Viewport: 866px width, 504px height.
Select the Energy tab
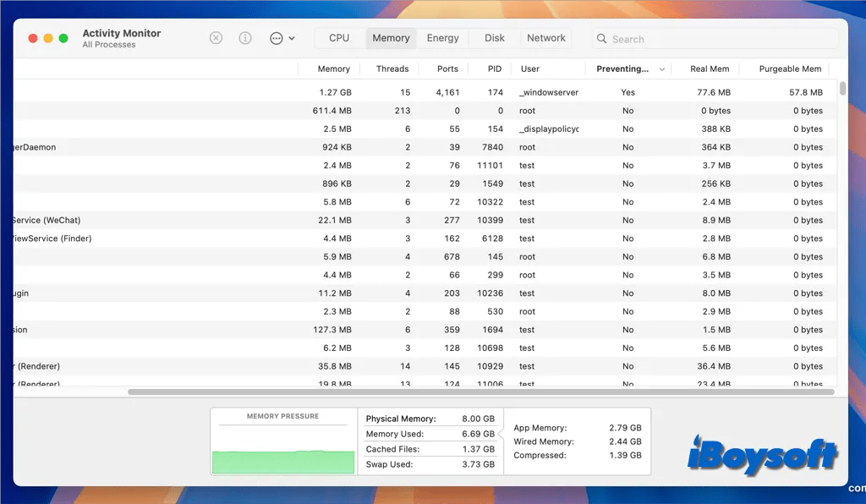coord(443,37)
